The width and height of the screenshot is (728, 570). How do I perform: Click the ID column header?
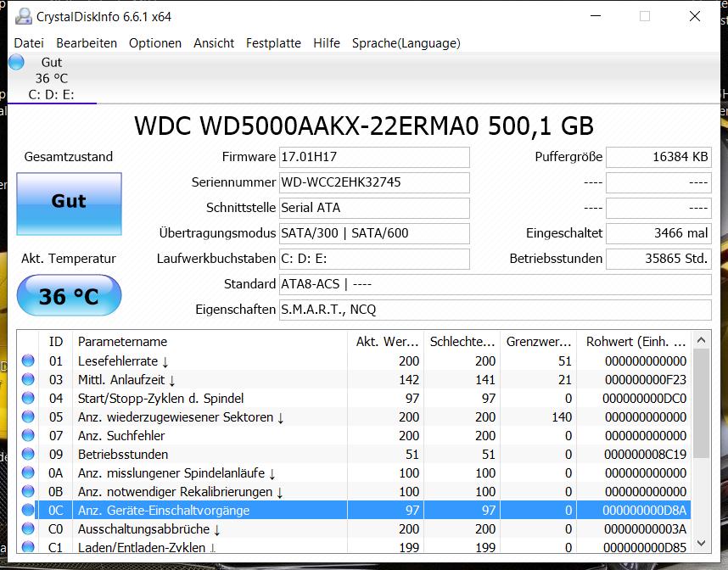click(56, 342)
